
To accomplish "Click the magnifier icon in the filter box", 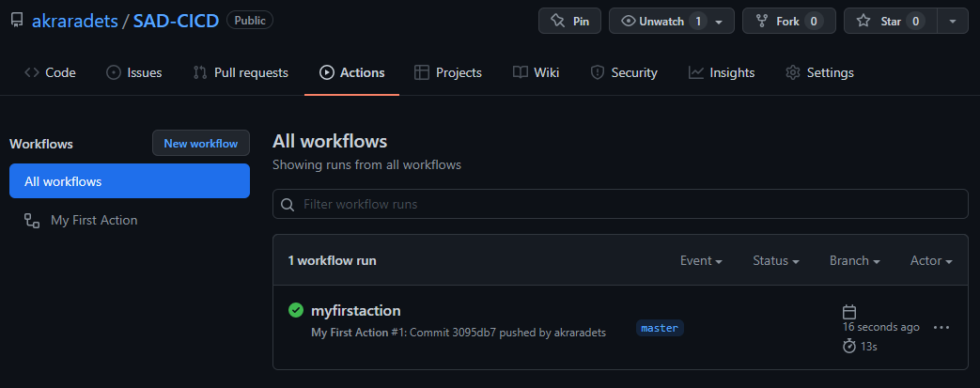I will click(x=288, y=204).
